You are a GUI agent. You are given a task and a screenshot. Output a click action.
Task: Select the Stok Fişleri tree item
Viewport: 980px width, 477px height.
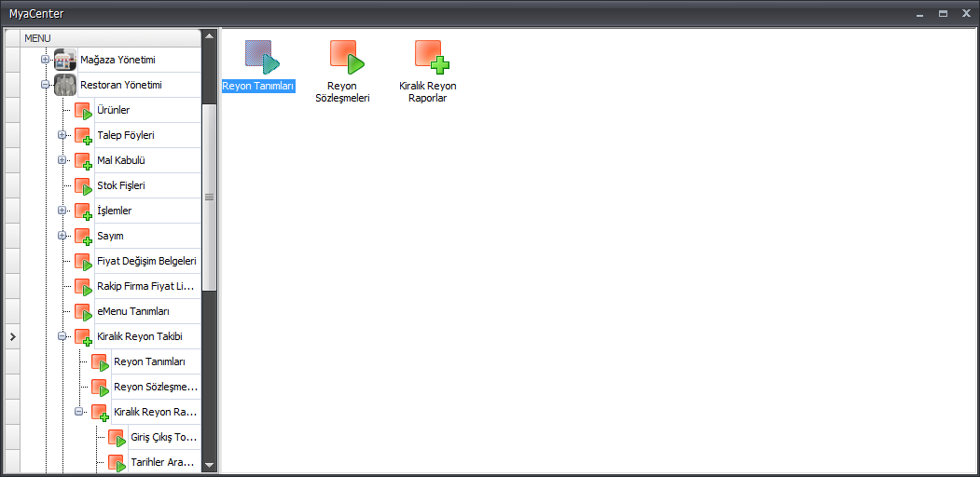[x=122, y=185]
